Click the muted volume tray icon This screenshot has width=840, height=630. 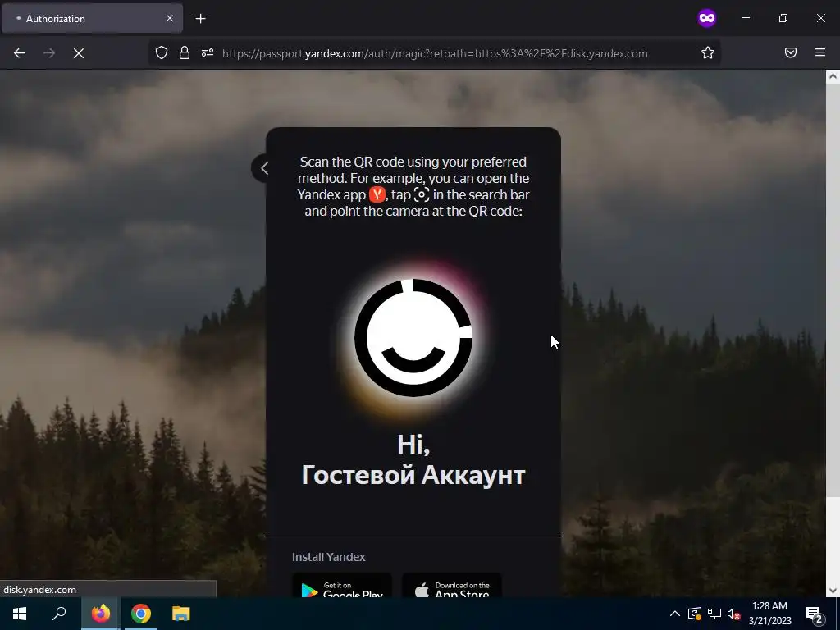click(x=734, y=614)
